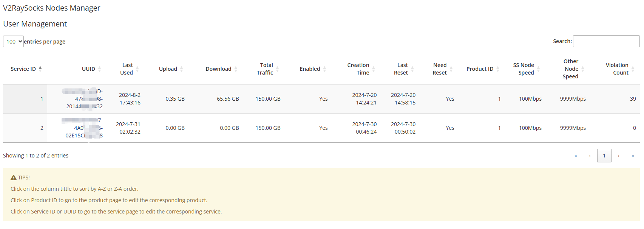Viewport: 644px width, 229px height.
Task: Open the entries per page dropdown
Action: point(13,42)
